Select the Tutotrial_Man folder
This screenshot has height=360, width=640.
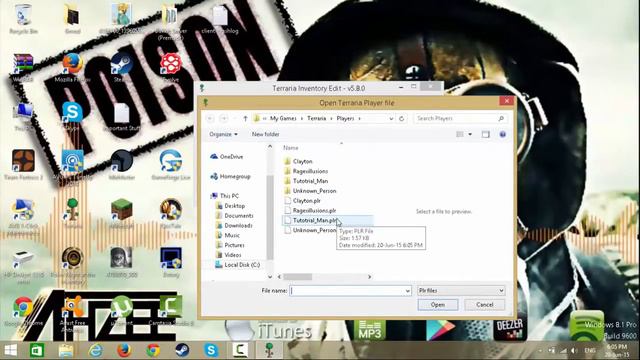(306, 181)
